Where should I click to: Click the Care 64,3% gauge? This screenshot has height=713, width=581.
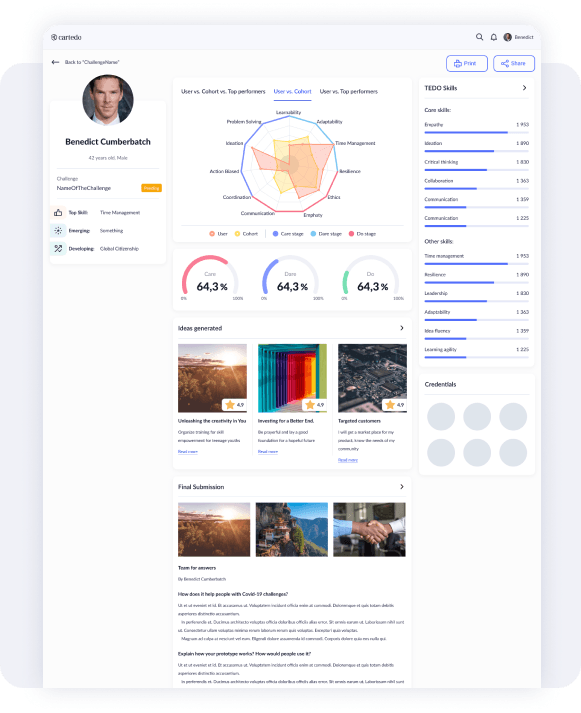[x=210, y=278]
